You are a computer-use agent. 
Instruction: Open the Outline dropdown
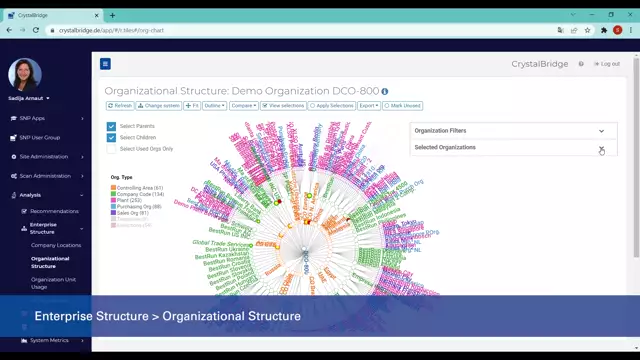point(215,106)
